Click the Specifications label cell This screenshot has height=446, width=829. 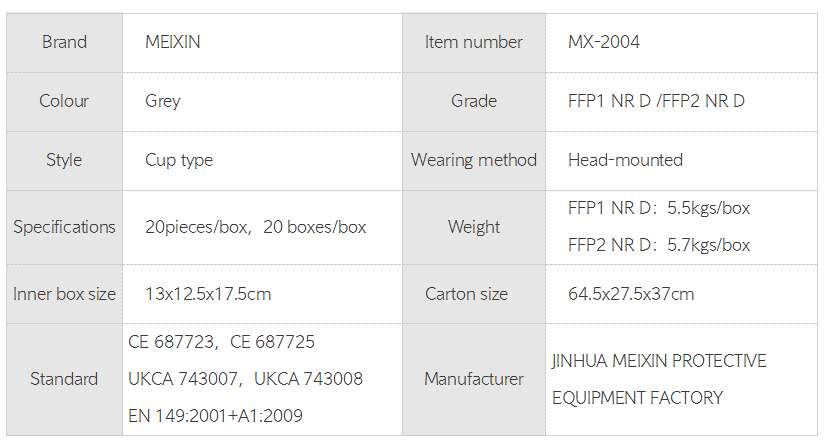pyautogui.click(x=64, y=227)
